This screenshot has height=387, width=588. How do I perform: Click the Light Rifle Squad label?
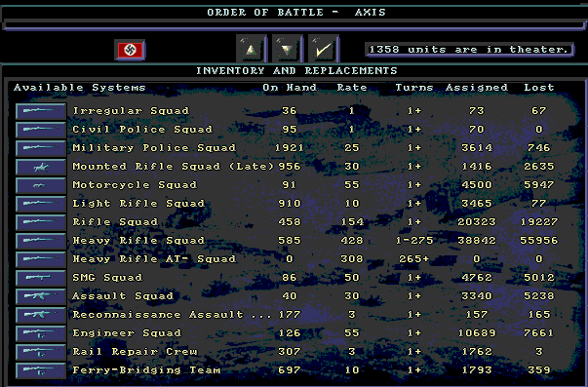(138, 204)
